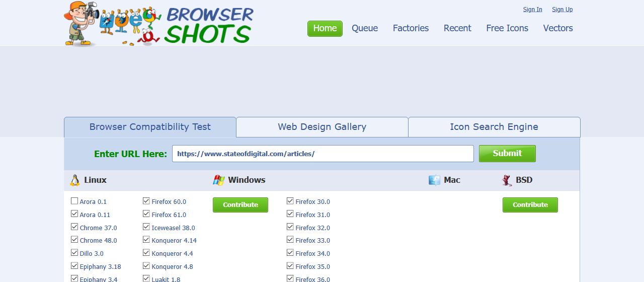Uncheck the Iceweasel 38.0 checkbox
Image resolution: width=644 pixels, height=282 pixels.
point(146,227)
